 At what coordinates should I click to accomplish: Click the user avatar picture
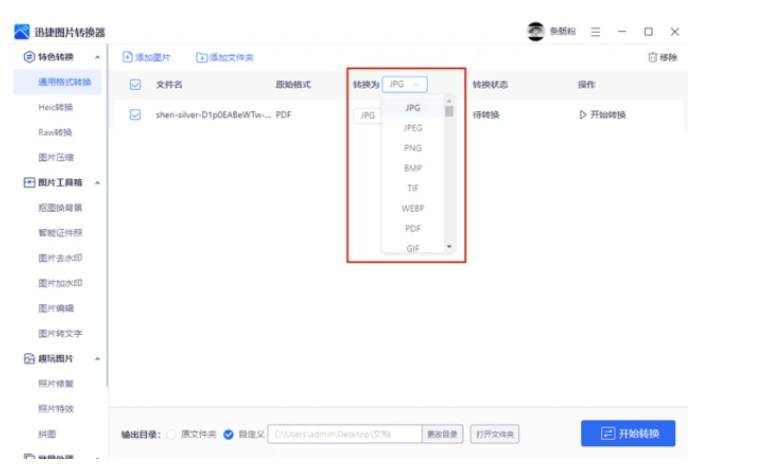pos(535,32)
